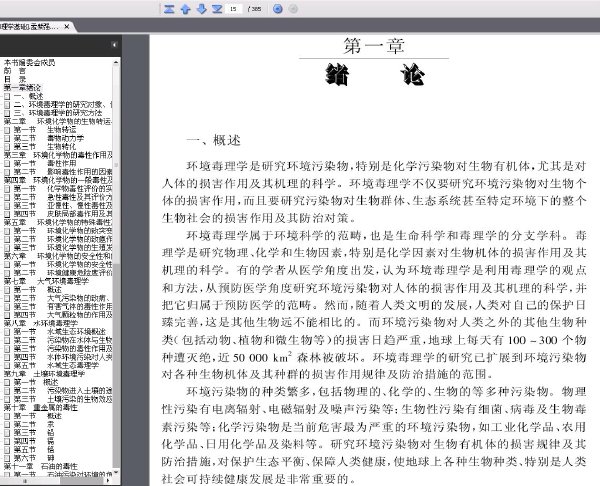Open 第三节 有害气体的毒性作用 bookmark
This screenshot has height=486, width=600.
pyautogui.click(x=63, y=307)
